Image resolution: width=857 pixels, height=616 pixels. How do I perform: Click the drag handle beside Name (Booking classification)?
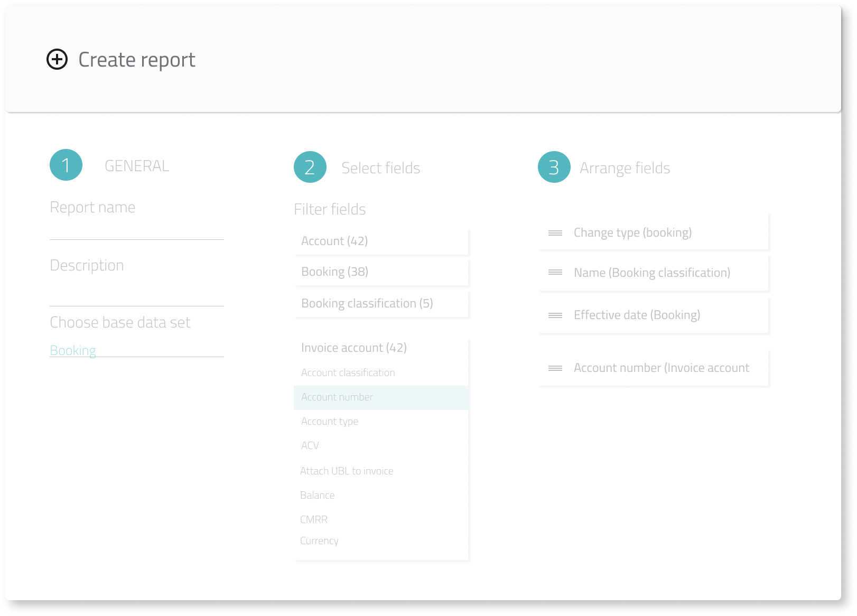(555, 273)
